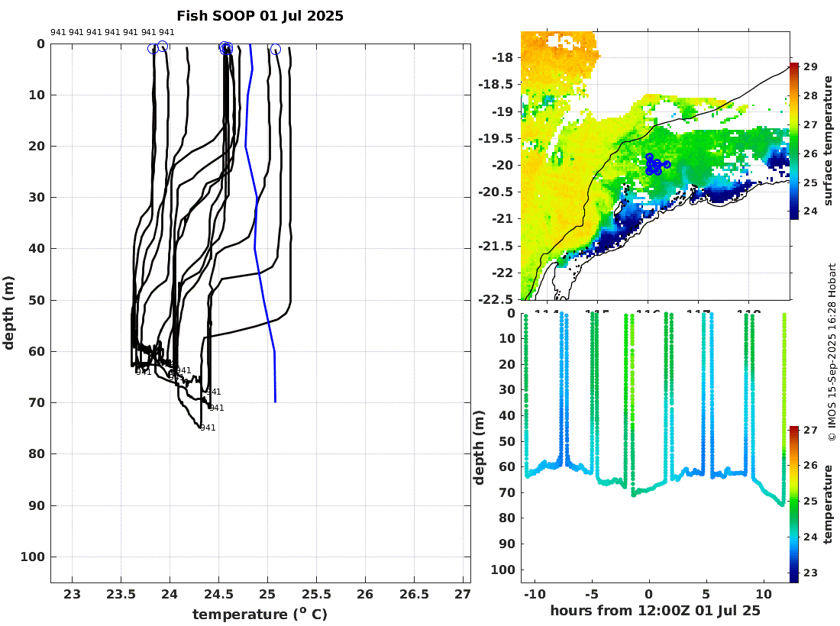Click the blue surface circle marker near 25.1 °C
The height and width of the screenshot is (626, 840).
click(276, 50)
